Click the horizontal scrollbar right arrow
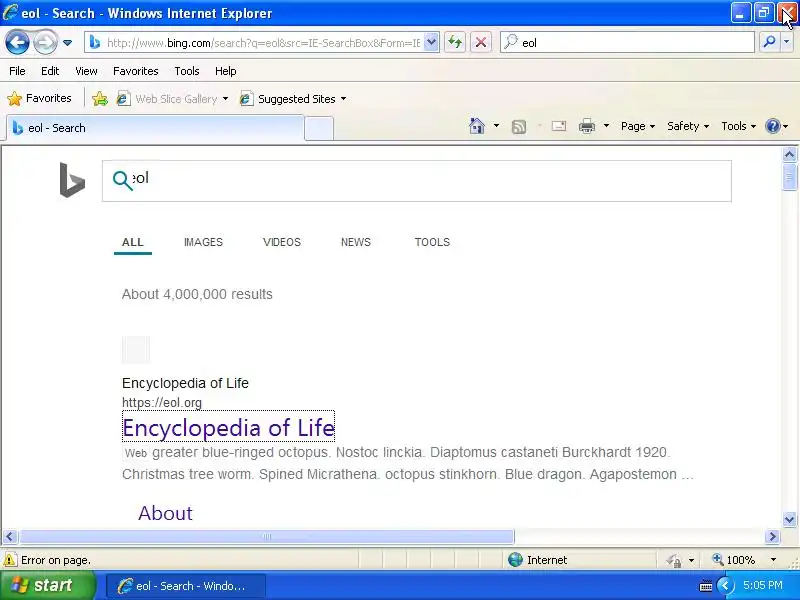 (x=772, y=537)
